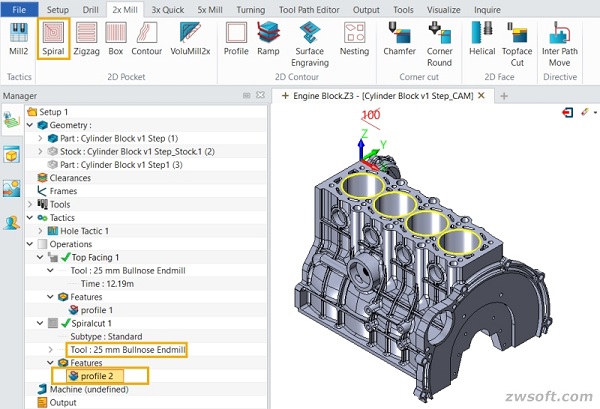Collapse the Spiralcut 1 operation
This screenshot has width=600, height=409.
pyautogui.click(x=40, y=323)
